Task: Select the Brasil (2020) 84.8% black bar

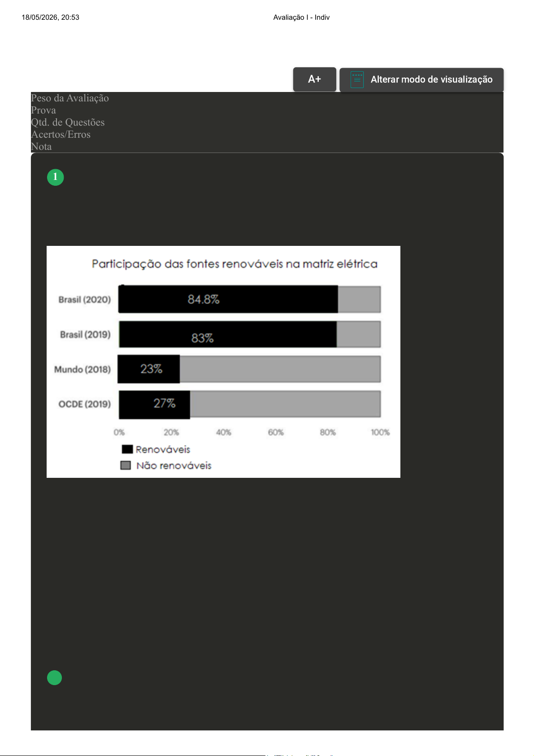Action: point(228,299)
